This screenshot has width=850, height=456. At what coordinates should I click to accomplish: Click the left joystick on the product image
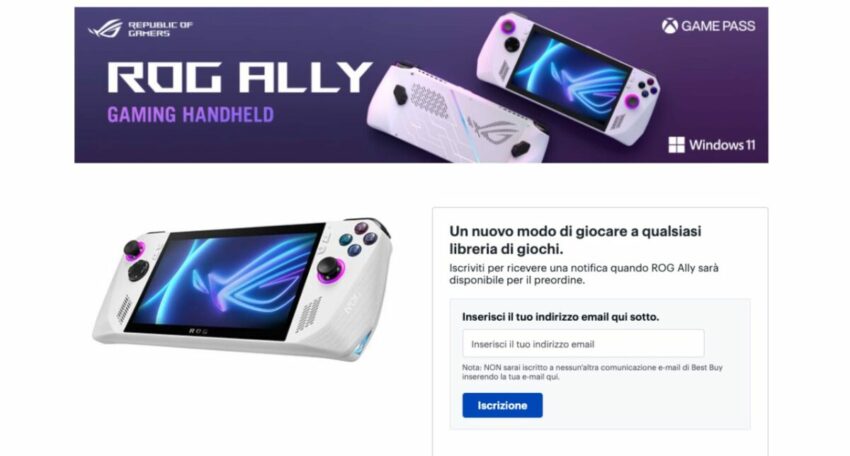point(133,250)
